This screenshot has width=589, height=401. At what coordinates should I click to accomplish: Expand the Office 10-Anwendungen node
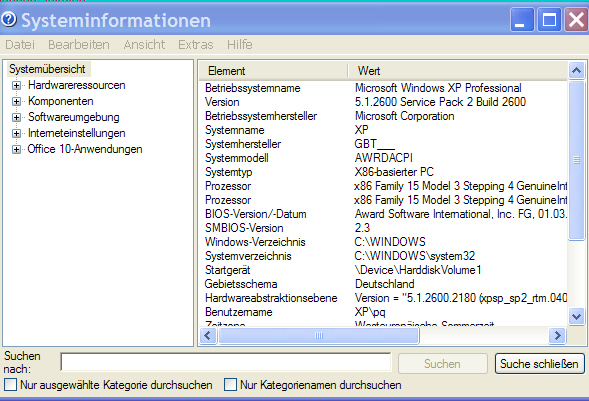tap(16, 149)
